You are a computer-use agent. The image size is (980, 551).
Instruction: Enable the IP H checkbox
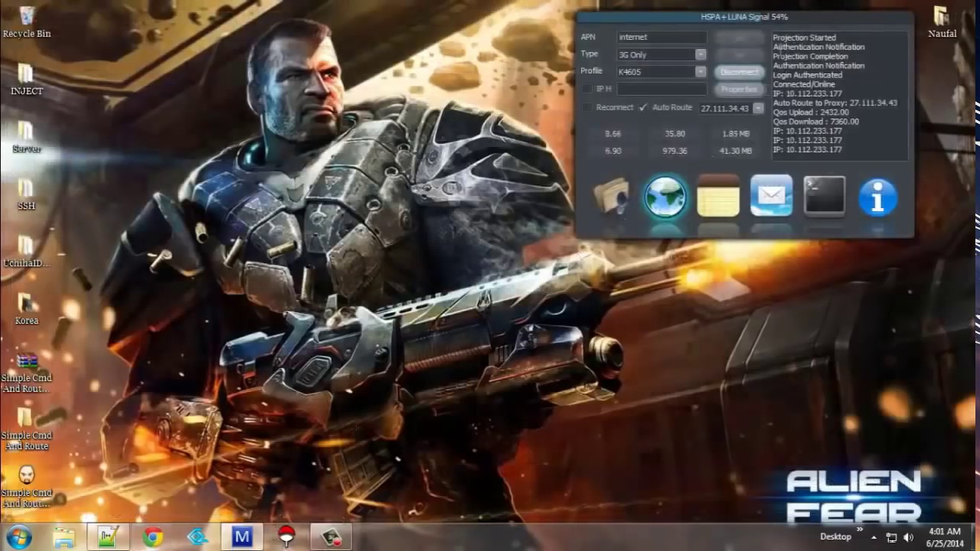click(587, 89)
